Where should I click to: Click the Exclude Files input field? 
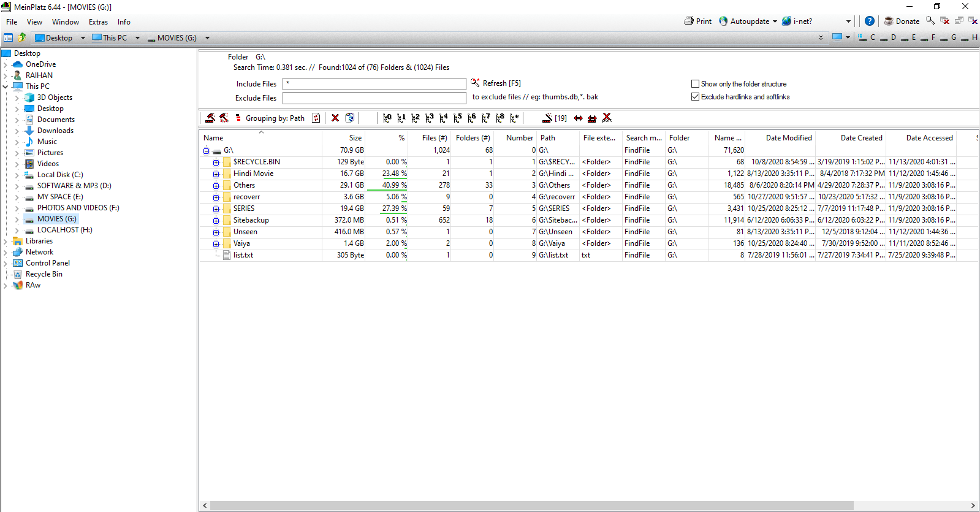tap(374, 98)
